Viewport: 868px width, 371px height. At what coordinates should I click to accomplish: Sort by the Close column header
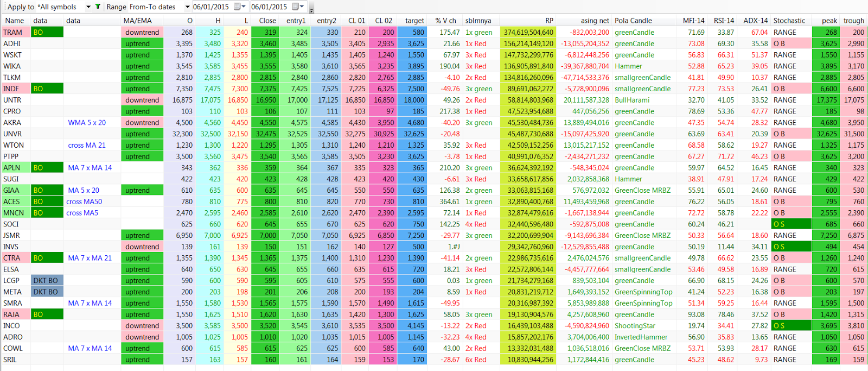(x=267, y=21)
